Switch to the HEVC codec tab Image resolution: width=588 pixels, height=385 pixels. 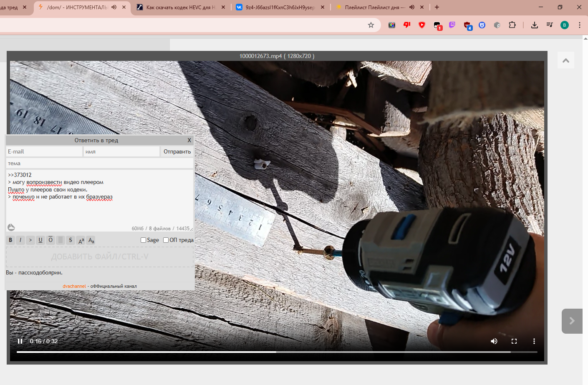(180, 7)
